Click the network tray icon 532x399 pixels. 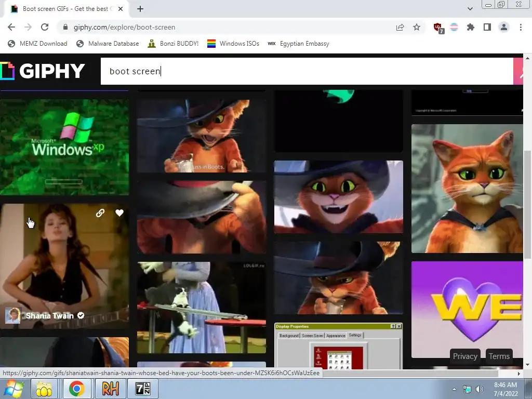(x=467, y=389)
